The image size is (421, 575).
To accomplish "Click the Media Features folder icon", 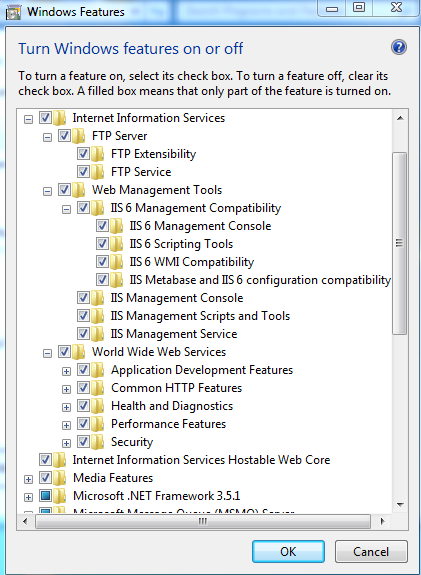I will point(60,477).
